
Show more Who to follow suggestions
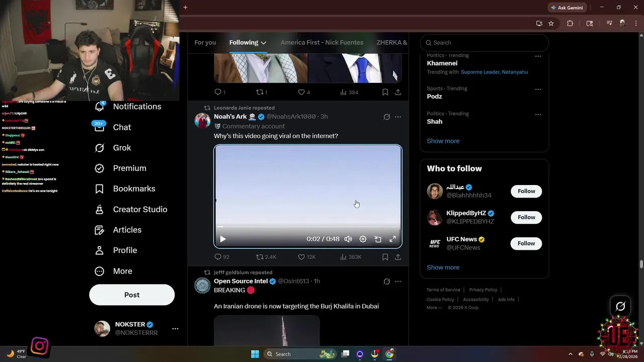coord(443,267)
